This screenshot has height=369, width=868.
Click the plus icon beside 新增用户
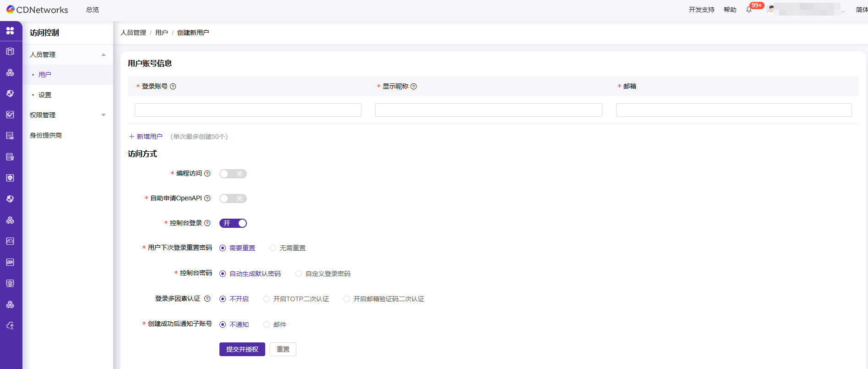coord(131,137)
